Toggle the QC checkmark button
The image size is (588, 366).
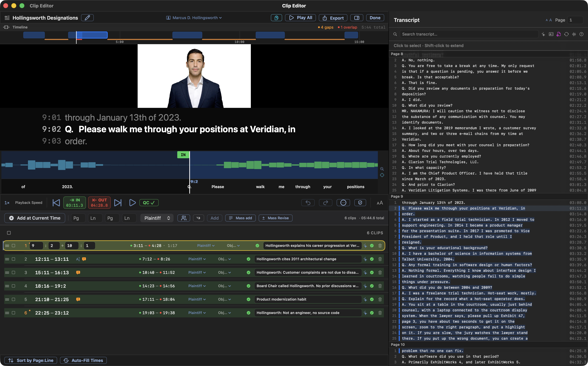click(149, 203)
